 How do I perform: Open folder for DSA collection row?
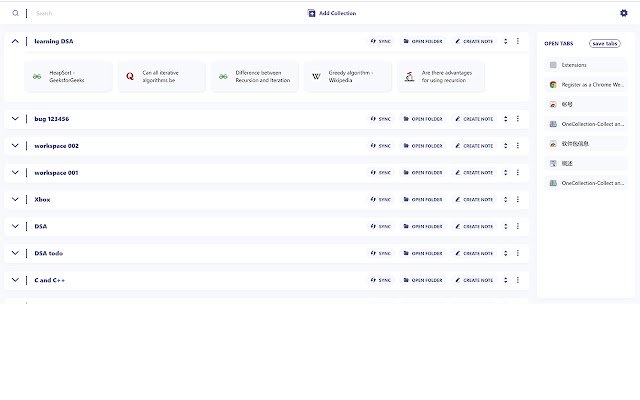pyautogui.click(x=423, y=226)
